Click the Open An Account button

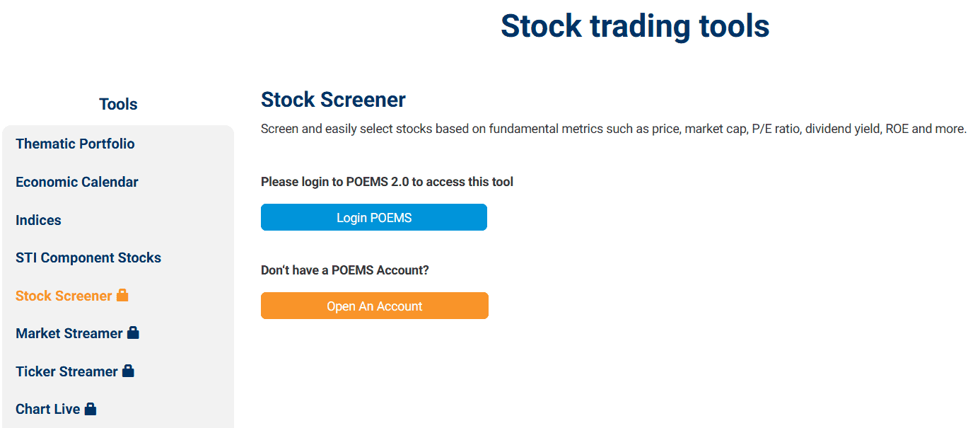374,306
